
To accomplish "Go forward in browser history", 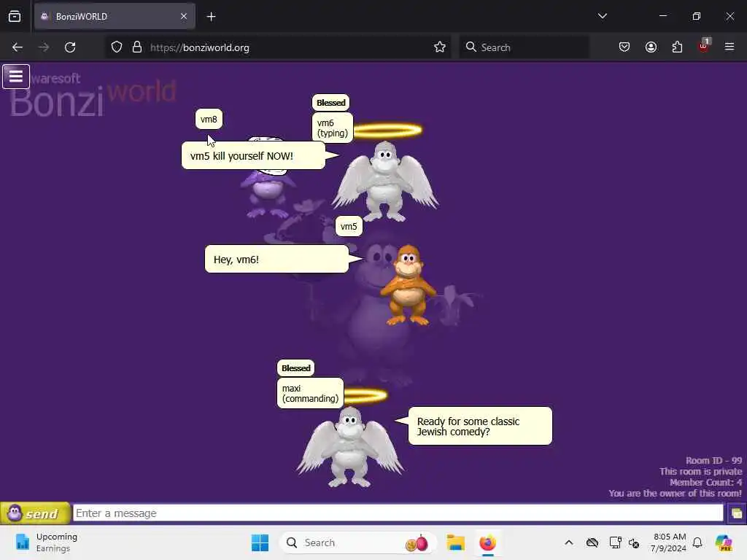I will tap(44, 47).
